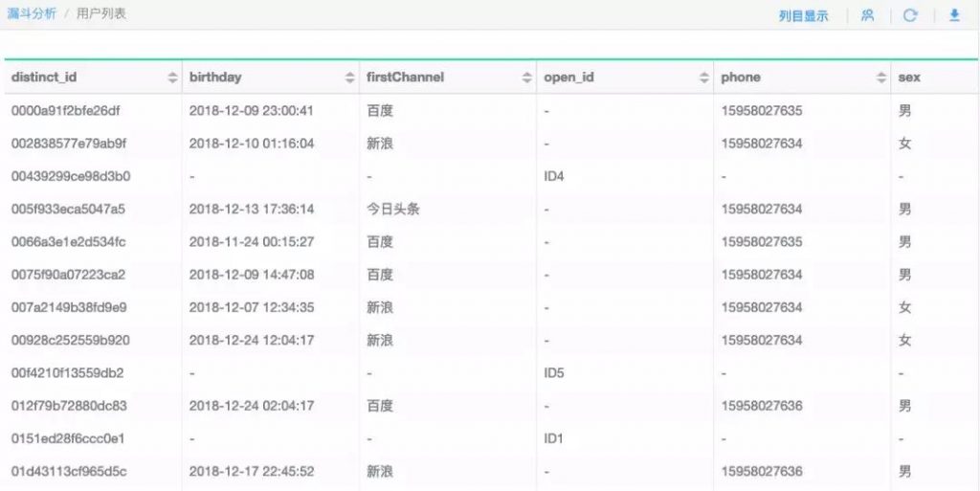The width and height of the screenshot is (980, 491).
Task: Select birthday 2018-12-10 01:16:04
Action: (252, 144)
